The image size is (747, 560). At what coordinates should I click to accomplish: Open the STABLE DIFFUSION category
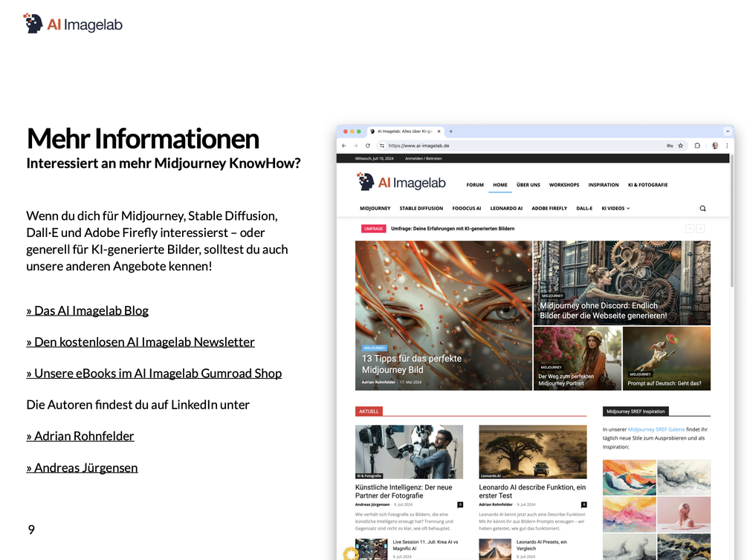point(421,209)
